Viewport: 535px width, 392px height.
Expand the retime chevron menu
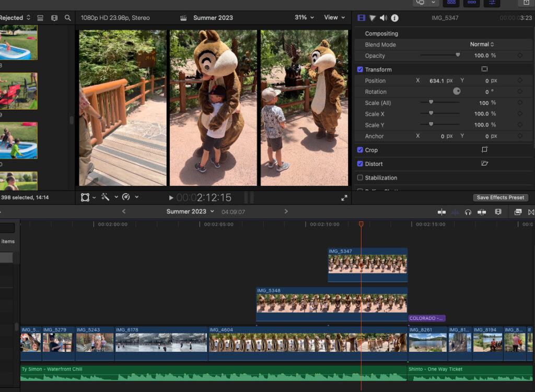pyautogui.click(x=136, y=197)
